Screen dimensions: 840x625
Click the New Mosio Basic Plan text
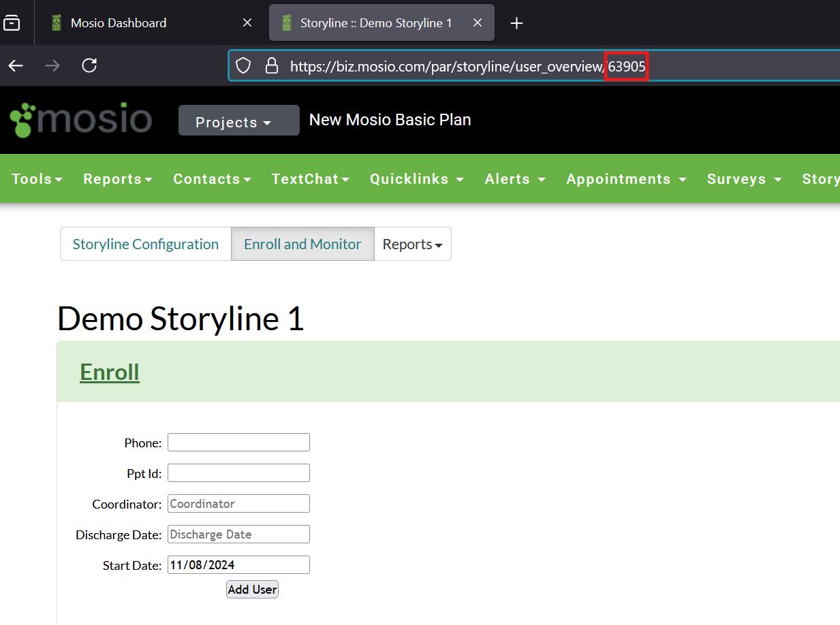[x=390, y=120]
